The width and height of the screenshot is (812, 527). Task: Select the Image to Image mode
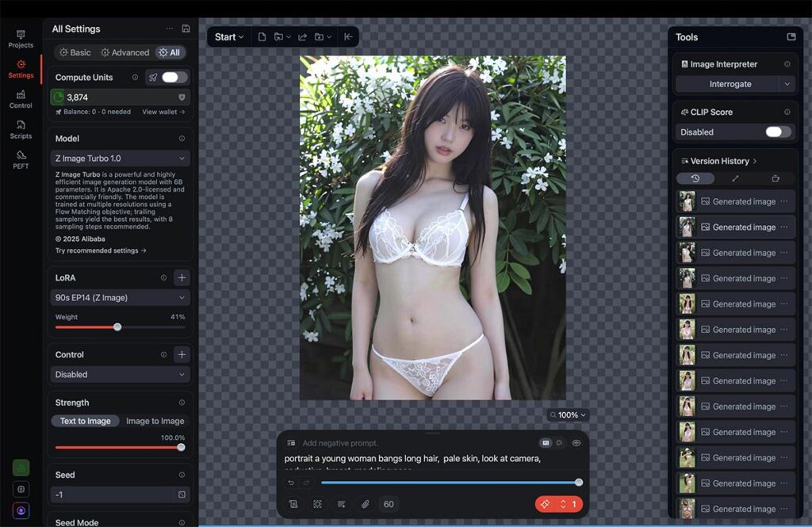pos(155,422)
